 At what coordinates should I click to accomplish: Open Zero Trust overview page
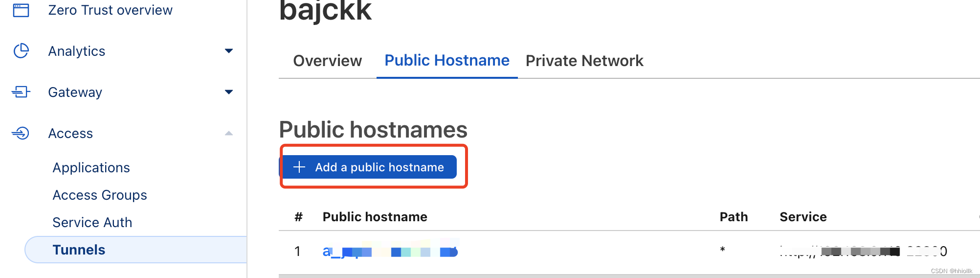[x=111, y=10]
